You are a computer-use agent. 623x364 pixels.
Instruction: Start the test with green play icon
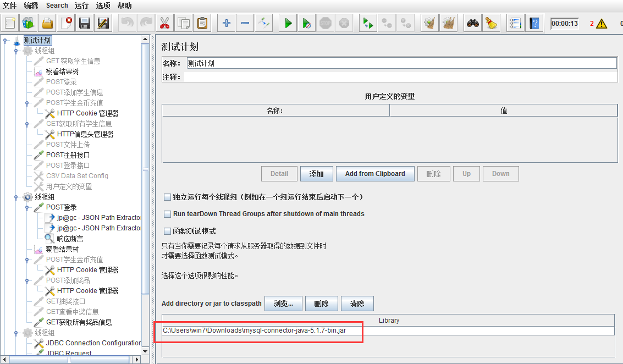click(288, 23)
